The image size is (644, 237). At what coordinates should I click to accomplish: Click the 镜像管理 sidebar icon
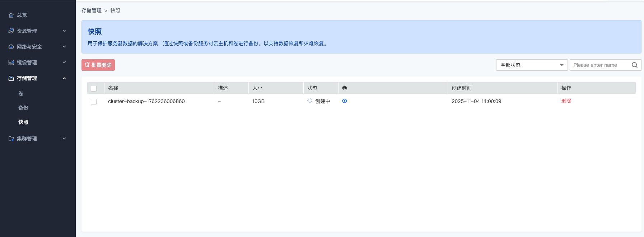[11, 62]
